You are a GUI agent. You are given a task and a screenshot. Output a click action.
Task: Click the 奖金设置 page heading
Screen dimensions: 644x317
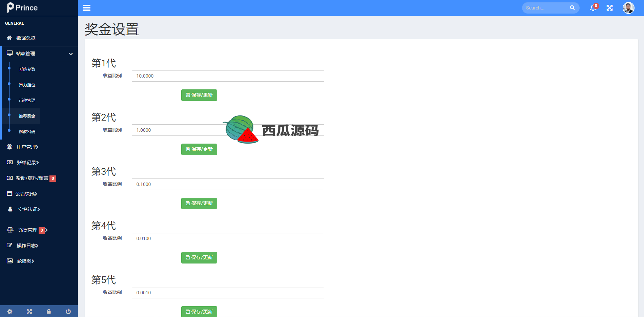[112, 29]
